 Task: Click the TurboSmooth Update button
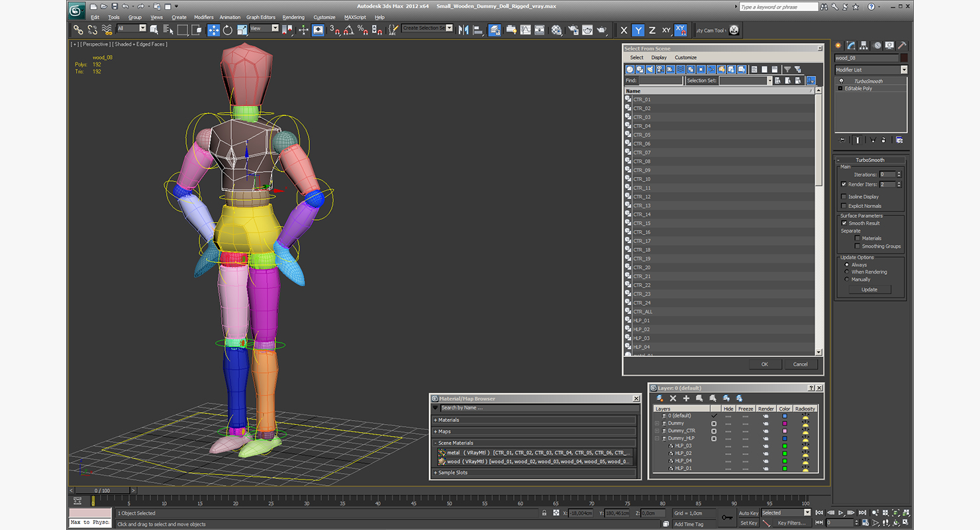point(869,290)
